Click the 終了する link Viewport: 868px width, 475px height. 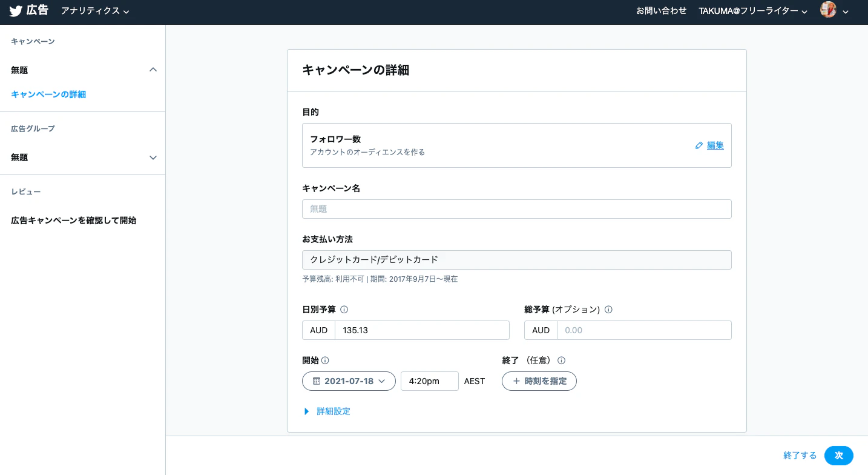[x=800, y=456]
